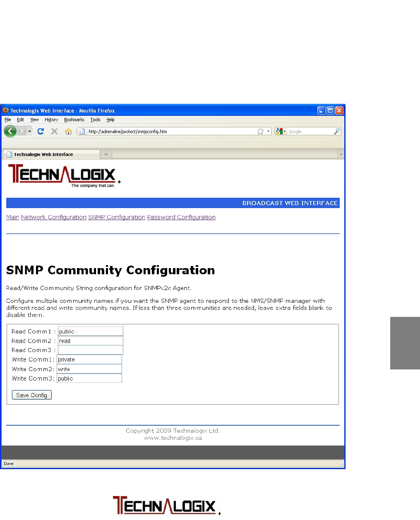The image size is (420, 520).
Task: Click the Write Comm1 field containing private
Action: pos(89,359)
